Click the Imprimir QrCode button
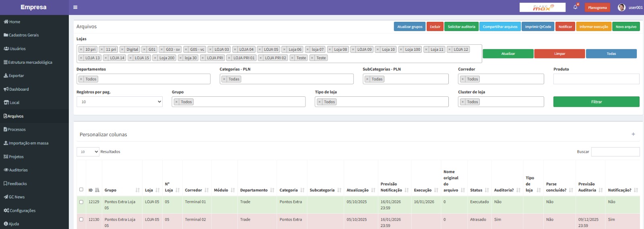 click(x=538, y=27)
